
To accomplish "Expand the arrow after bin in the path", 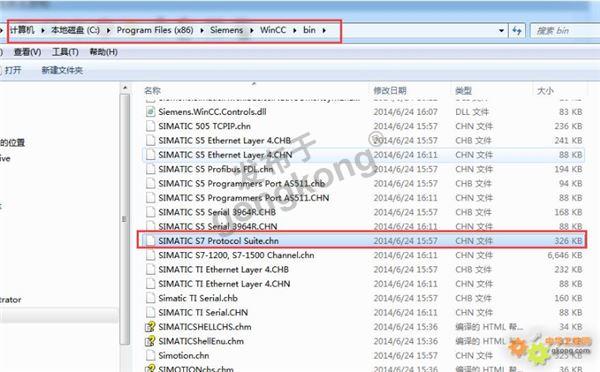I will [324, 30].
